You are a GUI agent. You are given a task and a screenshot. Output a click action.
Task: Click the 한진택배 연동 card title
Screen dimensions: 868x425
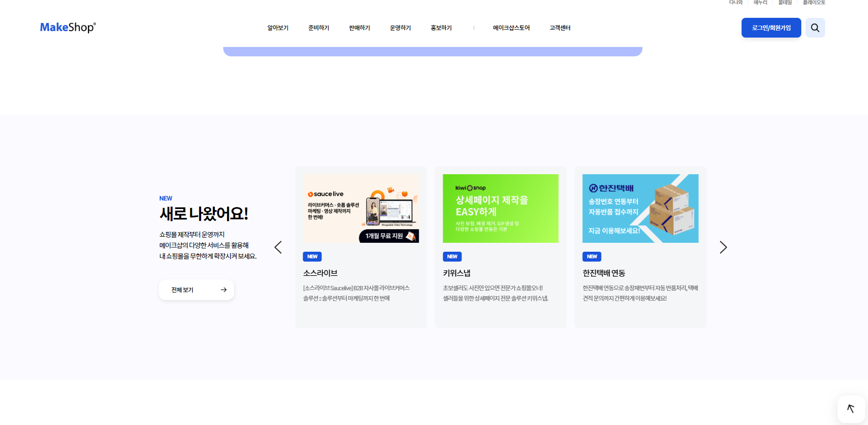[604, 273]
